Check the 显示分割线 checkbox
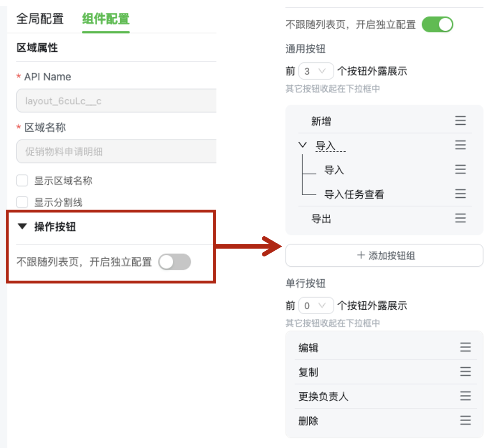Image resolution: width=492 pixels, height=448 pixels. point(22,202)
